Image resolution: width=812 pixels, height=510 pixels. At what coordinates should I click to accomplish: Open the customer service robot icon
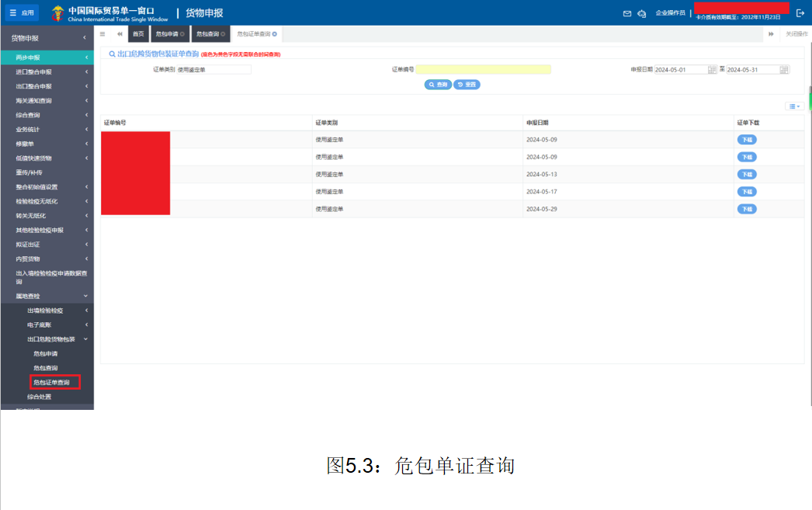[641, 13]
